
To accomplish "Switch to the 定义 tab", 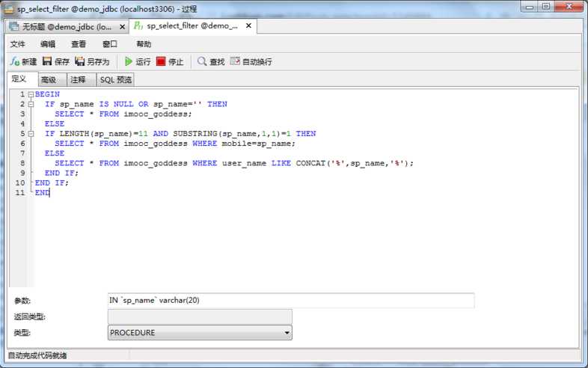I will click(22, 79).
